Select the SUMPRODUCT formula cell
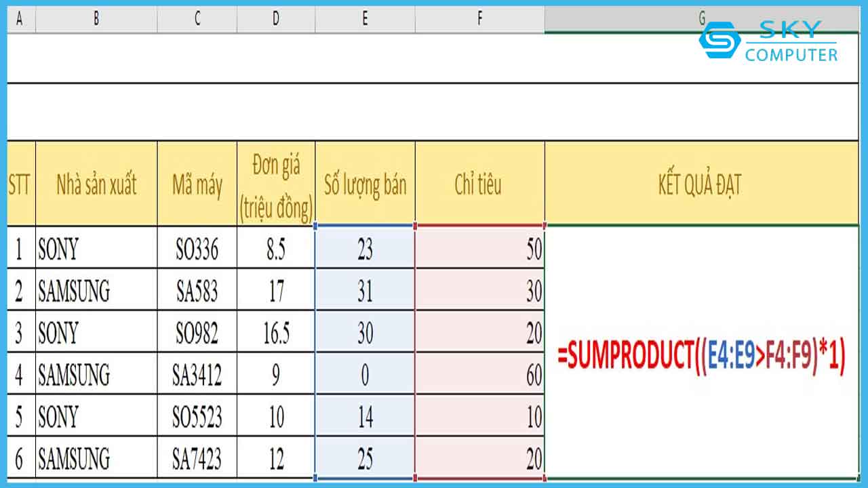 [x=702, y=352]
